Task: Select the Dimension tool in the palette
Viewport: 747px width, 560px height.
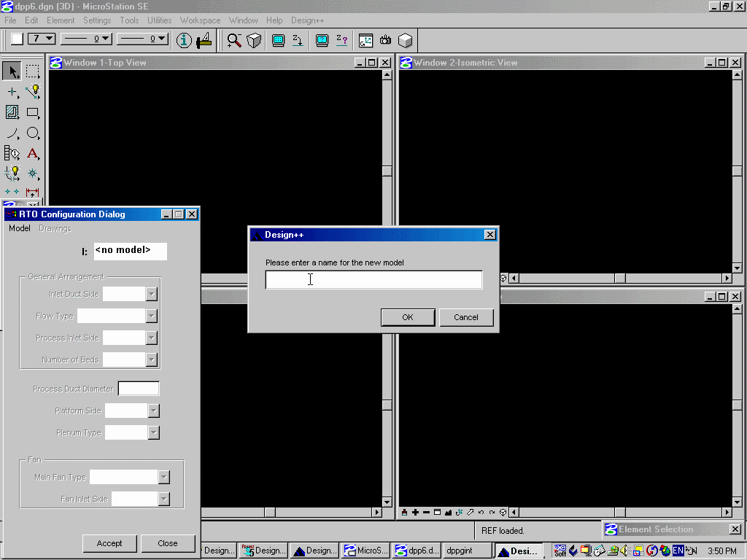Action: 33,193
